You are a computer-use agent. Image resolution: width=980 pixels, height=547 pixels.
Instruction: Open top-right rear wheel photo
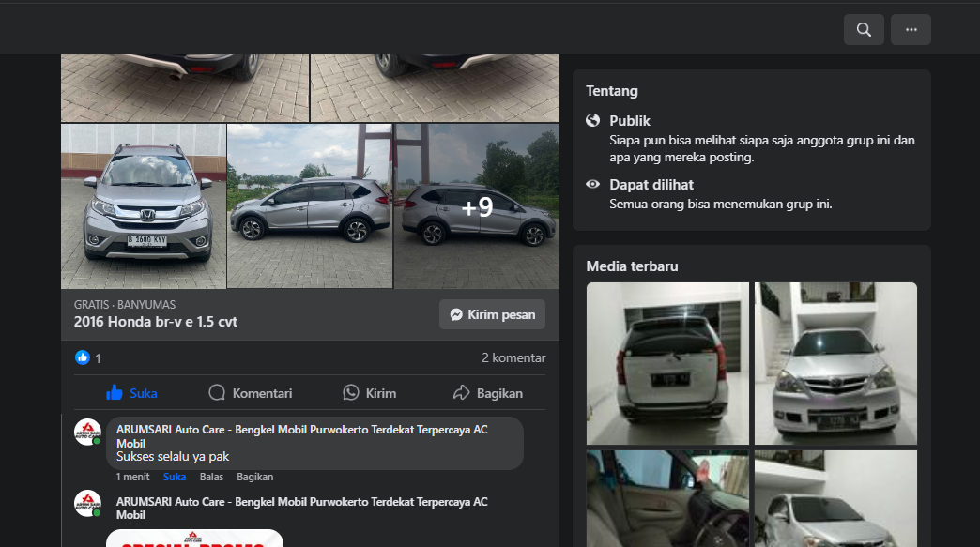click(x=435, y=88)
